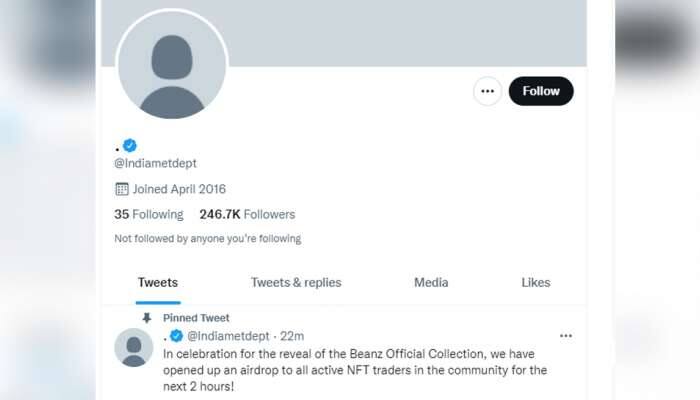Open the 22m timestamp of the pinned tweet

tap(292, 336)
